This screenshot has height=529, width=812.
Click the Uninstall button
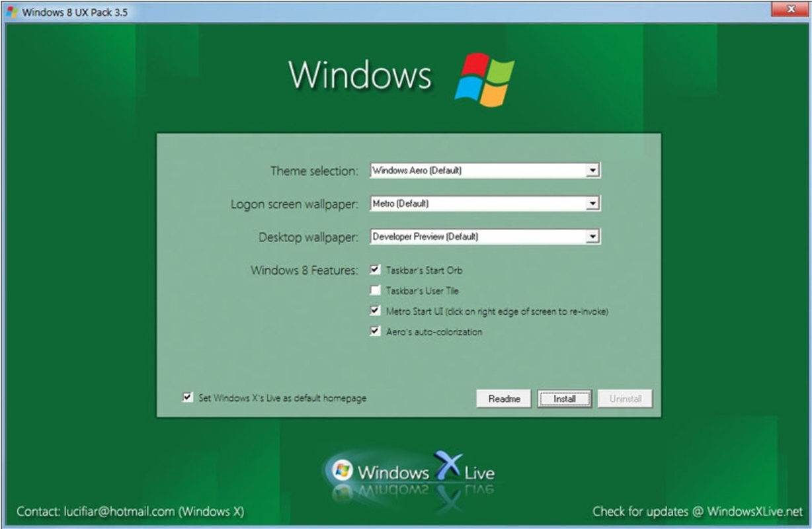click(x=625, y=399)
